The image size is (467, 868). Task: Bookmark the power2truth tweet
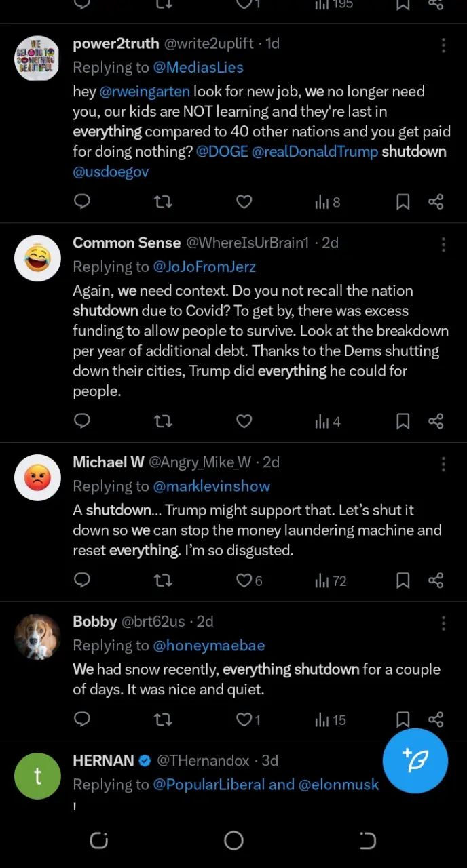(x=403, y=201)
